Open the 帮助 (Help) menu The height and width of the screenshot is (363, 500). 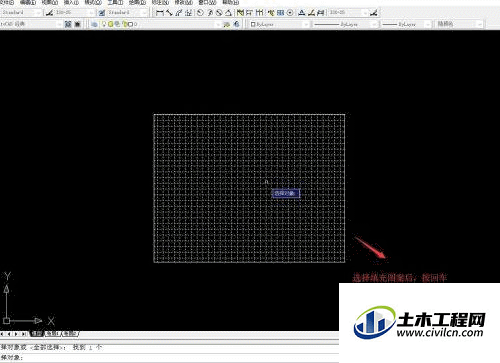[x=231, y=2]
